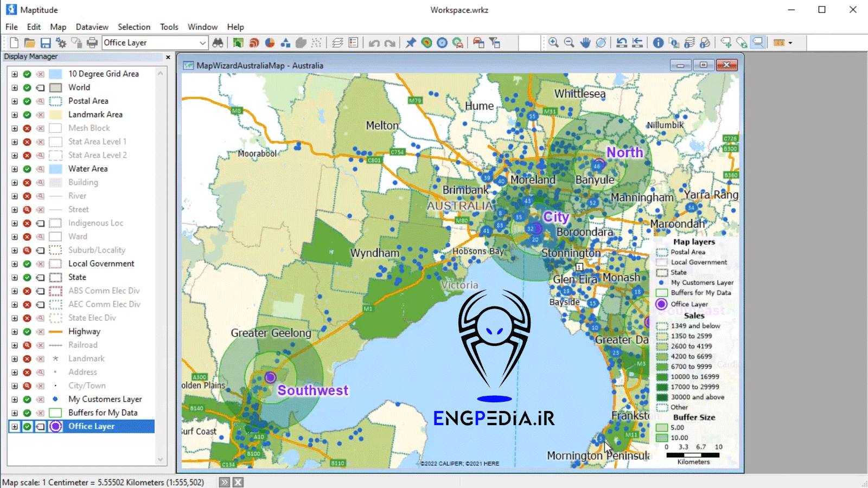This screenshot has width=868, height=488.
Task: Click the Highway orange line style swatch
Action: pyautogui.click(x=55, y=331)
